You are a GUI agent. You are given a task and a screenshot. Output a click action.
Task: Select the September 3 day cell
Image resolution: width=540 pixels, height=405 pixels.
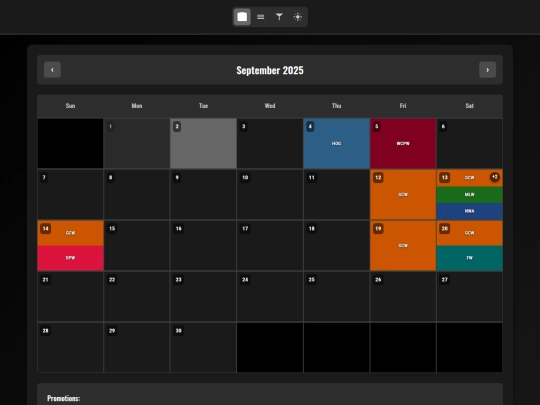[x=270, y=144]
